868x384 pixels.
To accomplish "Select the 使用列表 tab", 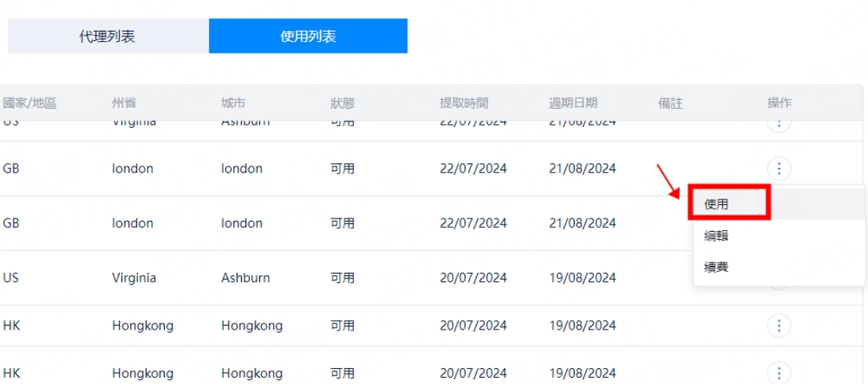I will click(308, 36).
